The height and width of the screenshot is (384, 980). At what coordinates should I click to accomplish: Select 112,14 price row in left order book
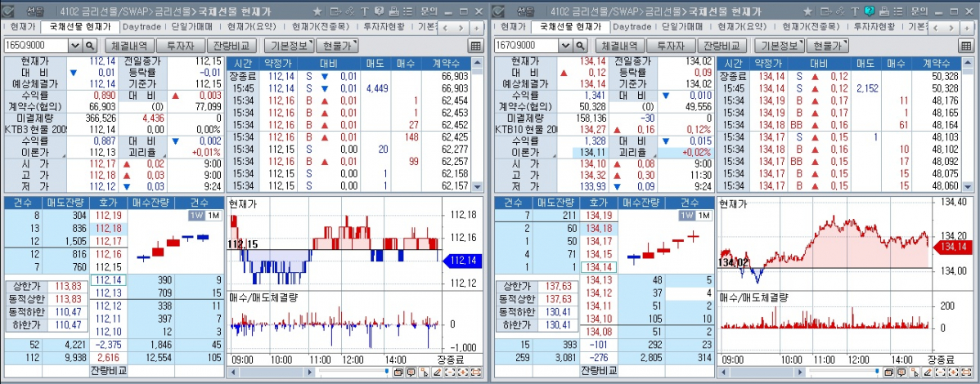click(108, 281)
